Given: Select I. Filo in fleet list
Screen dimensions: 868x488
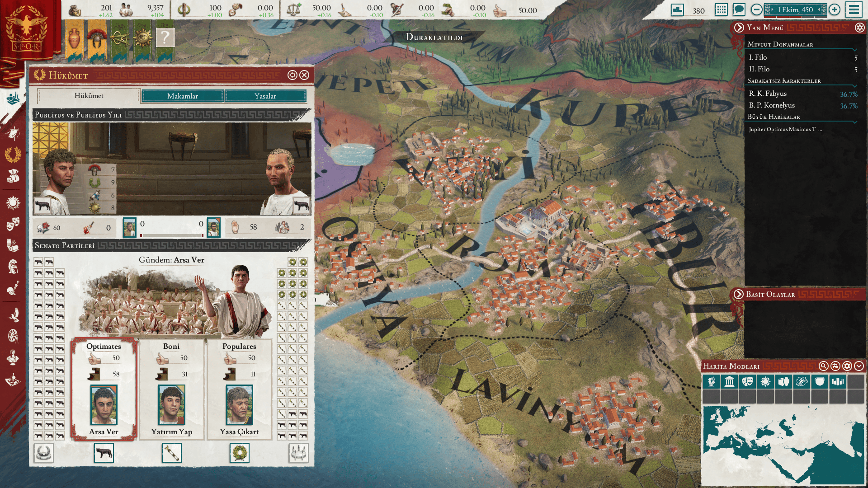Looking at the screenshot, I should (x=802, y=57).
